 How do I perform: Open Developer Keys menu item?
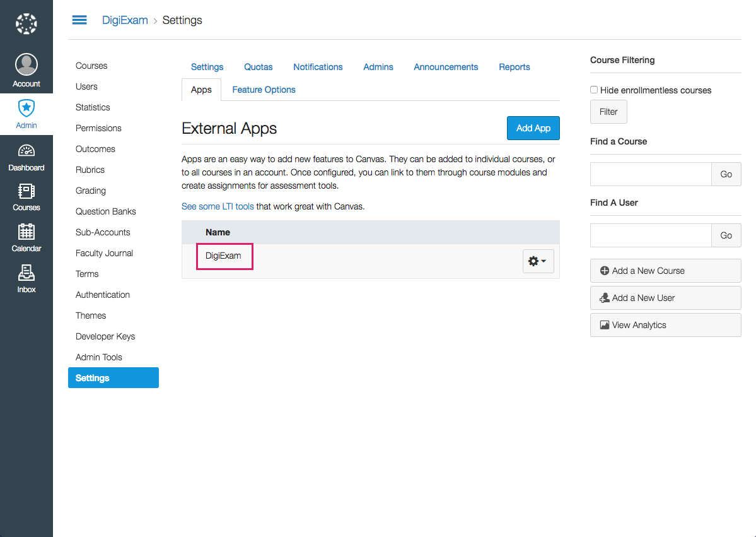tap(105, 336)
